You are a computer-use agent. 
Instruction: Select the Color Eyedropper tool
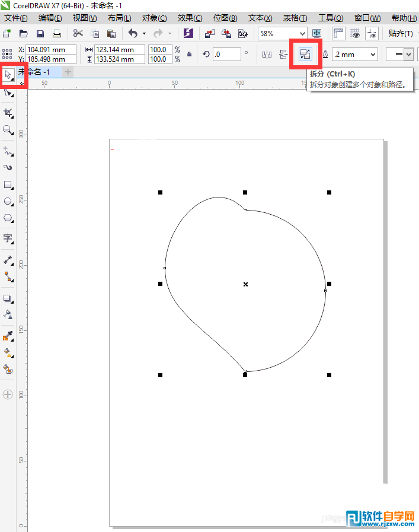tap(8, 336)
